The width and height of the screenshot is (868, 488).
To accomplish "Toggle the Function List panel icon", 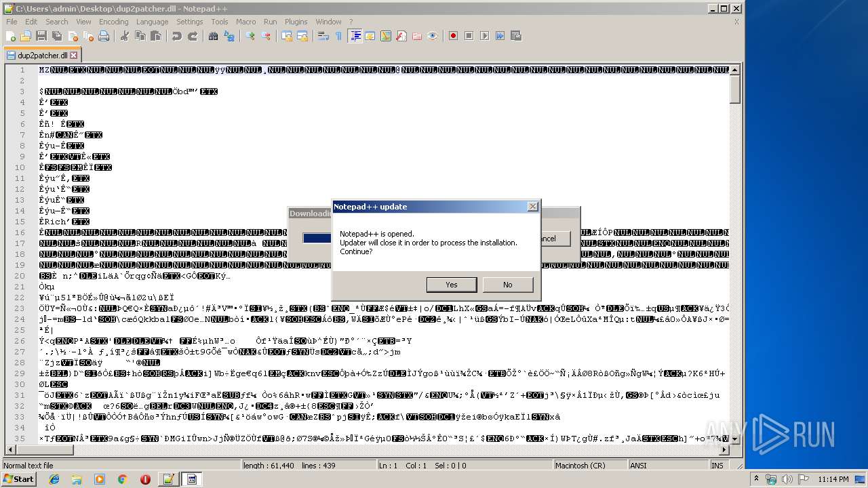I will [401, 36].
